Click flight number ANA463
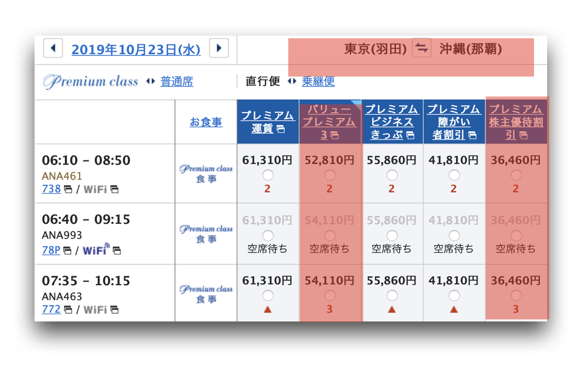Screen dimensions: 588x365 pyautogui.click(x=62, y=296)
